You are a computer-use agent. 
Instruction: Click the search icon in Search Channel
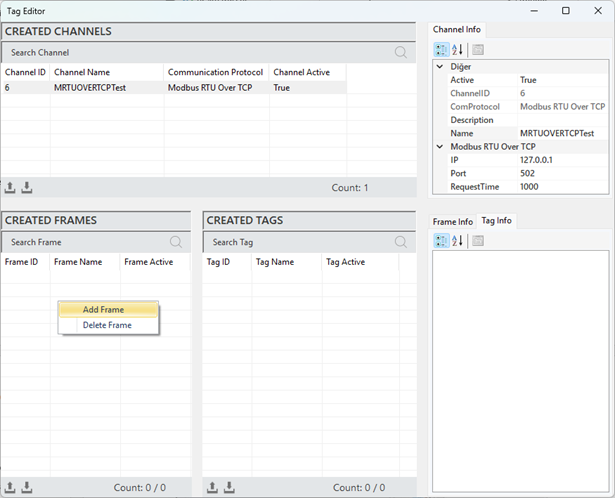(x=400, y=52)
